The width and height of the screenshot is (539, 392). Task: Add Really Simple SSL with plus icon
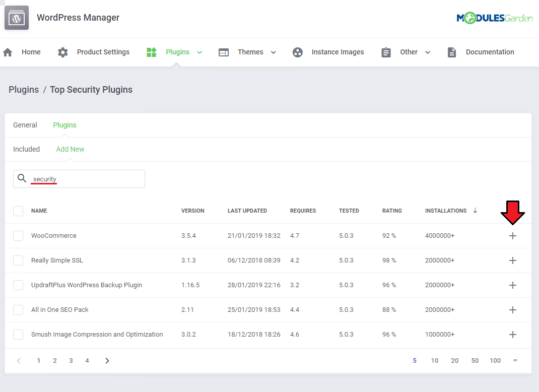tap(512, 260)
